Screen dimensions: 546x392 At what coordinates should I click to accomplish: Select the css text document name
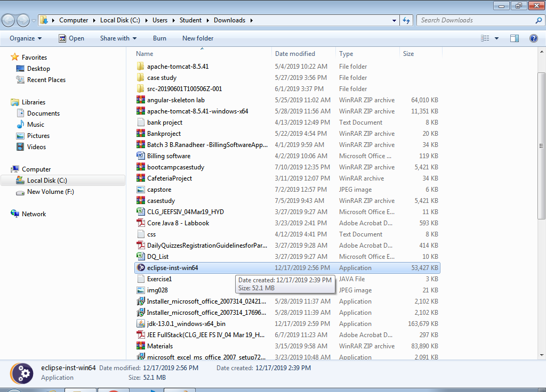151,234
